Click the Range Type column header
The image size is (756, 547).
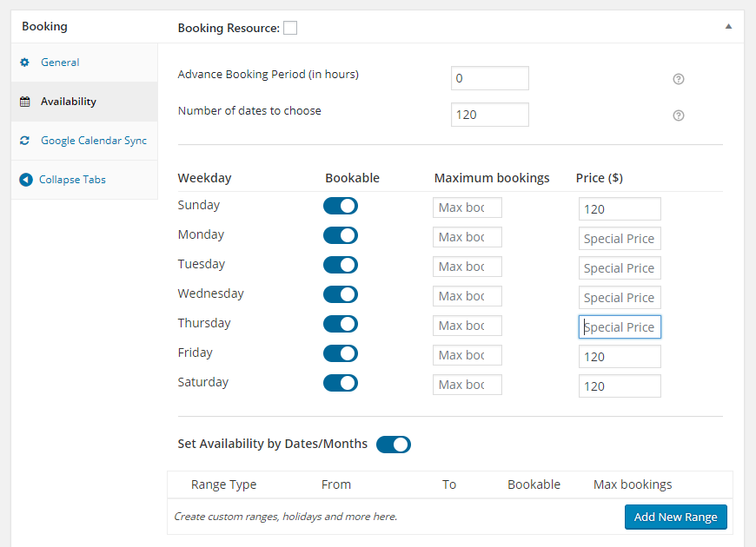tap(223, 484)
